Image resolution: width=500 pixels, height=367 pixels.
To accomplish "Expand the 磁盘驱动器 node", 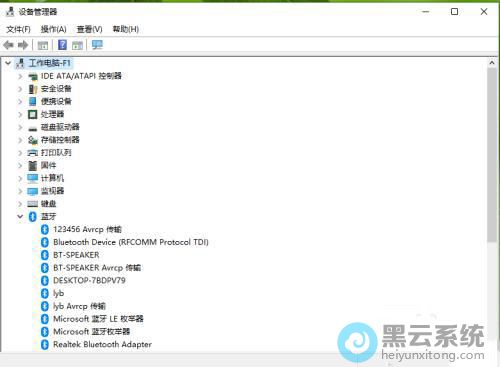I will point(20,127).
